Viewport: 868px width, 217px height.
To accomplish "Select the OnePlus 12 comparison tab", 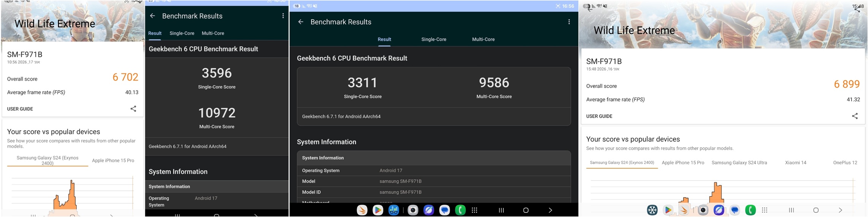I will point(845,163).
